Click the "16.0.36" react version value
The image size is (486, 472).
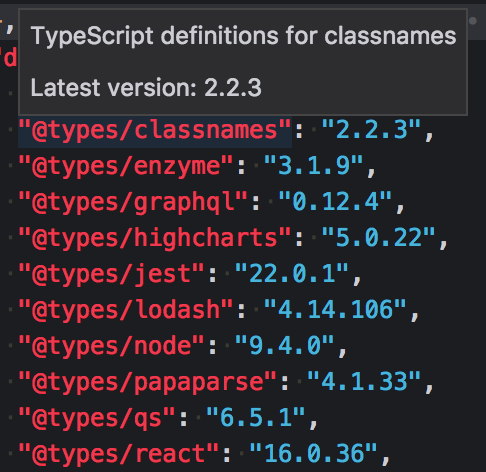click(313, 454)
